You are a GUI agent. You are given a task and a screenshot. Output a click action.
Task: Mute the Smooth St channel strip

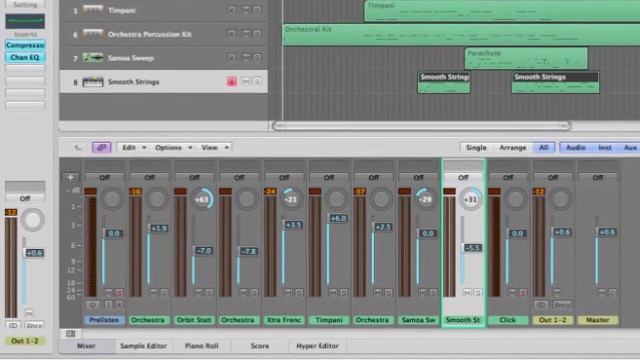pos(467,293)
